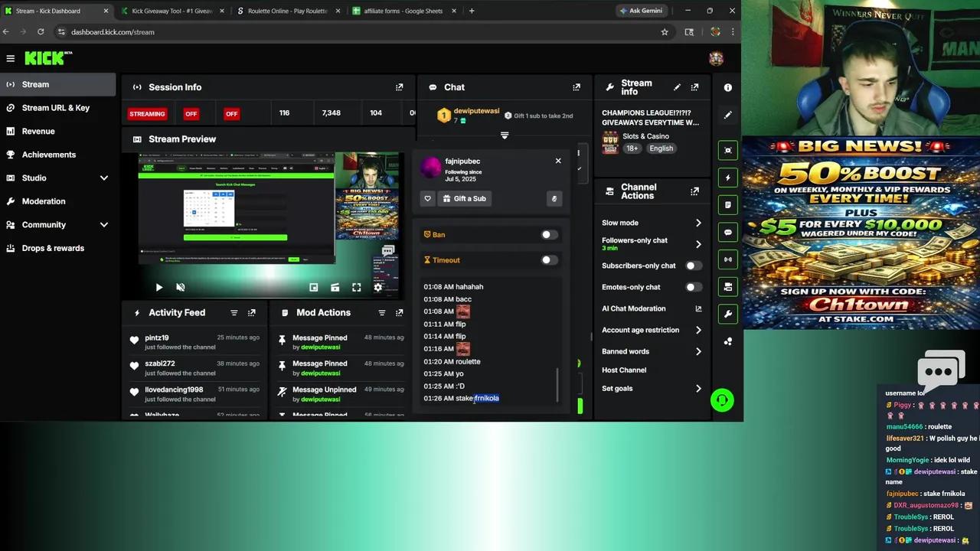Expand Set goals options
Image resolution: width=980 pixels, height=551 pixels.
pyautogui.click(x=698, y=388)
